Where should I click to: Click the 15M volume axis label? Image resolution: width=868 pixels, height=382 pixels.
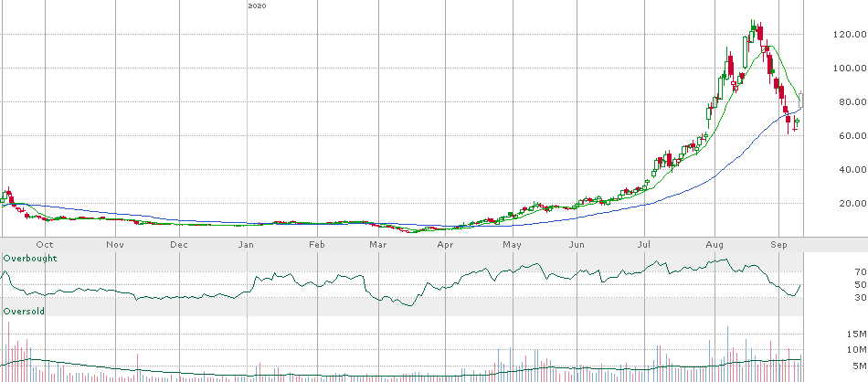point(857,334)
